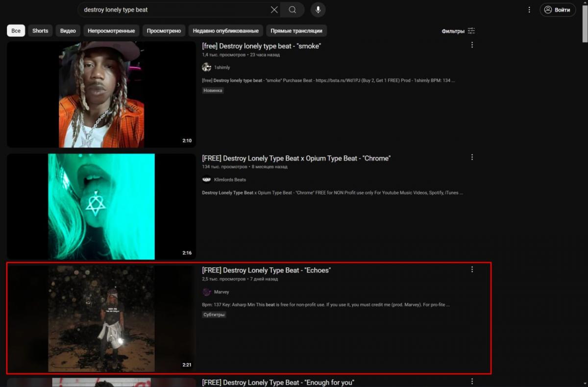
Task: Open more options for "smoke" video
Action: tap(472, 45)
